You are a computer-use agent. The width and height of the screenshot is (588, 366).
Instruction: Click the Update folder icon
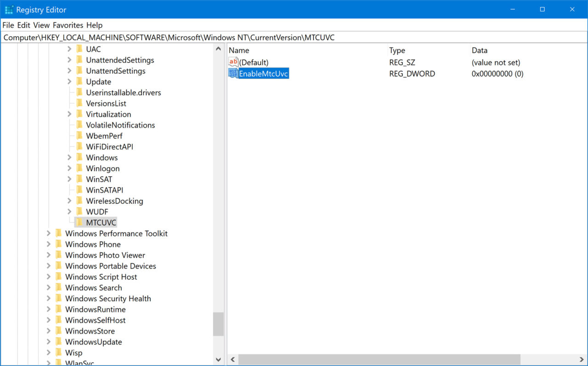[x=79, y=82]
